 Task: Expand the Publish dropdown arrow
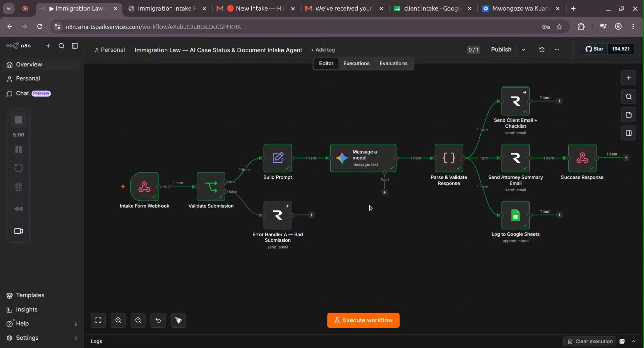pos(523,50)
